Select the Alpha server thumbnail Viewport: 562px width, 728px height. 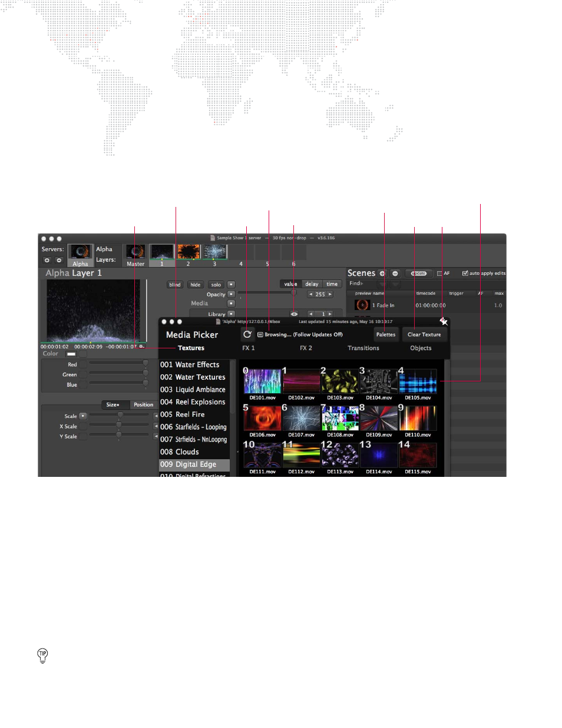(80, 255)
